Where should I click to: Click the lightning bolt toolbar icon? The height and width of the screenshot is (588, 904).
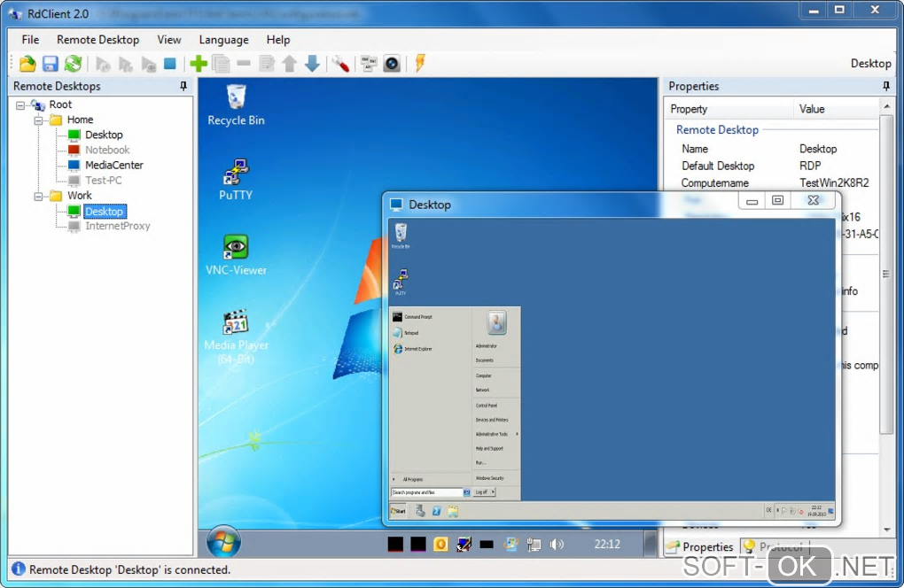pos(420,63)
